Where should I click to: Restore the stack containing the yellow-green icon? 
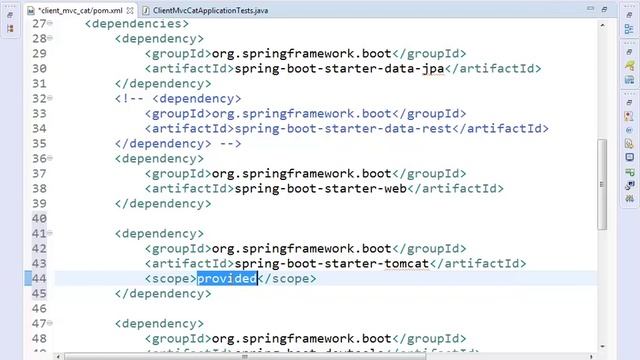pyautogui.click(x=629, y=52)
